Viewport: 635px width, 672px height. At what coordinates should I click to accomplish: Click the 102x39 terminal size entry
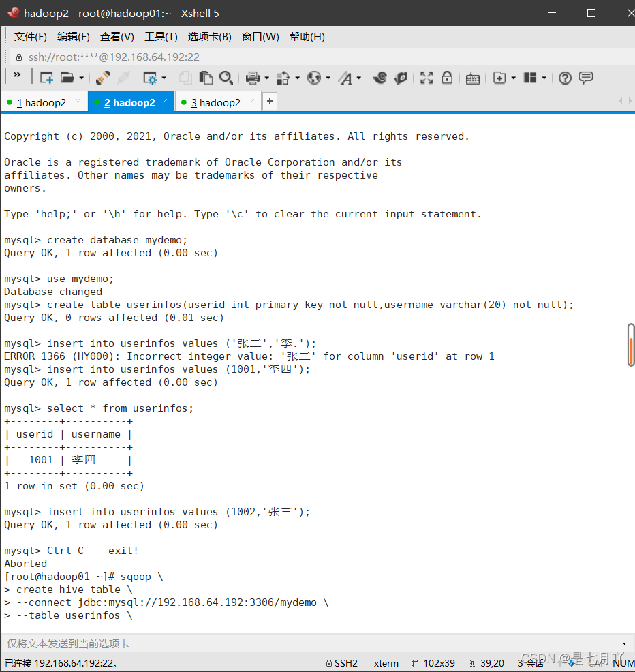tap(433, 663)
